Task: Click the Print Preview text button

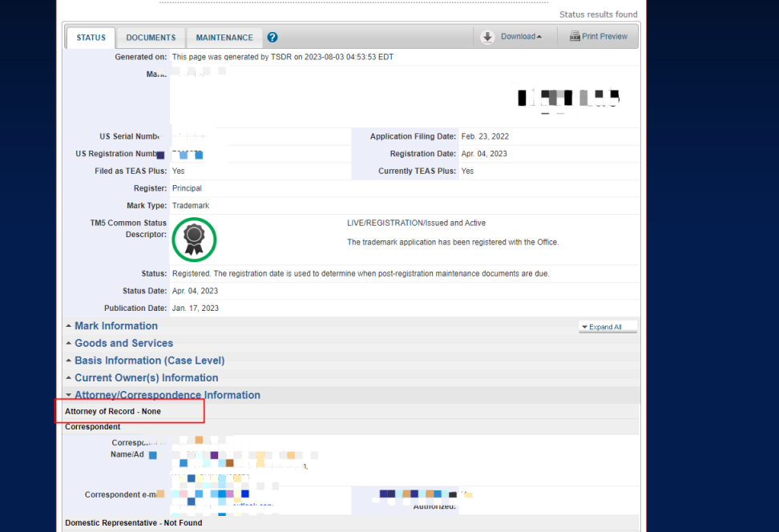Action: tap(604, 37)
